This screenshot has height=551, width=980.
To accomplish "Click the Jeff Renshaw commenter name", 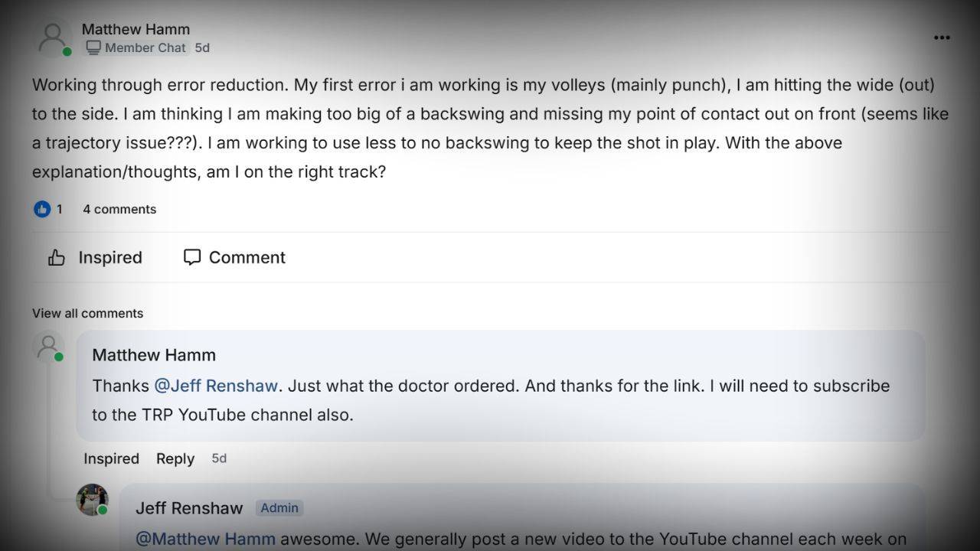I will point(189,508).
